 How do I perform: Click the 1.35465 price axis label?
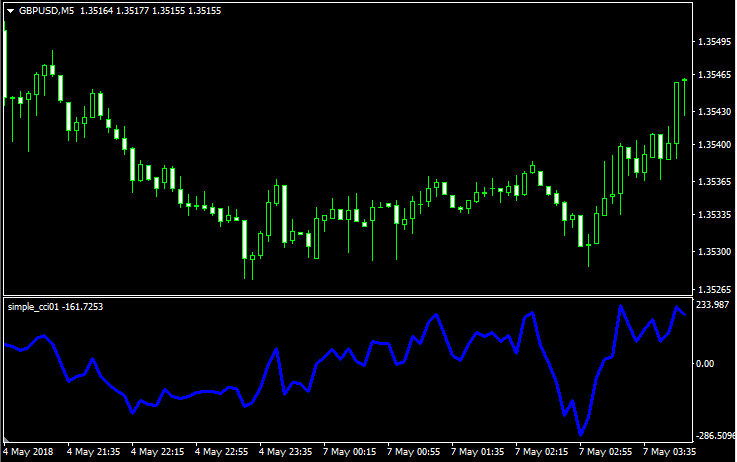[x=712, y=75]
